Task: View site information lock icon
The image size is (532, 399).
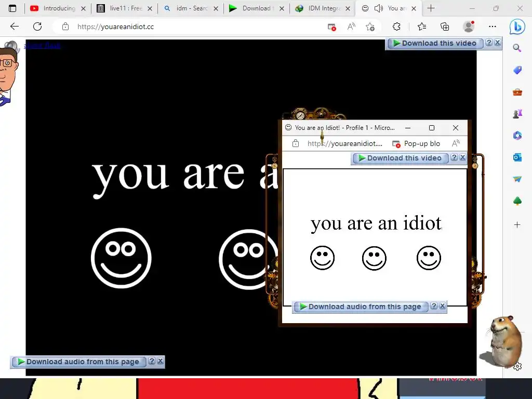Action: click(x=65, y=27)
